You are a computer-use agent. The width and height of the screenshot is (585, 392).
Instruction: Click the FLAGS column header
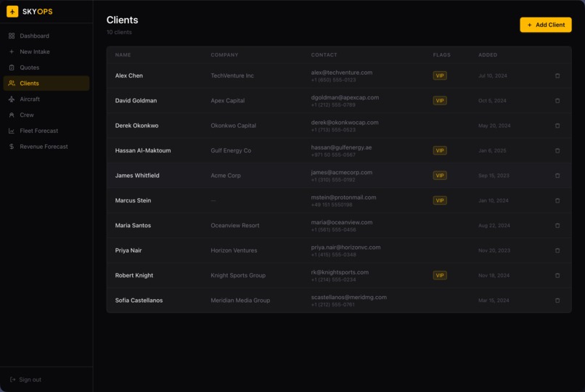(442, 55)
